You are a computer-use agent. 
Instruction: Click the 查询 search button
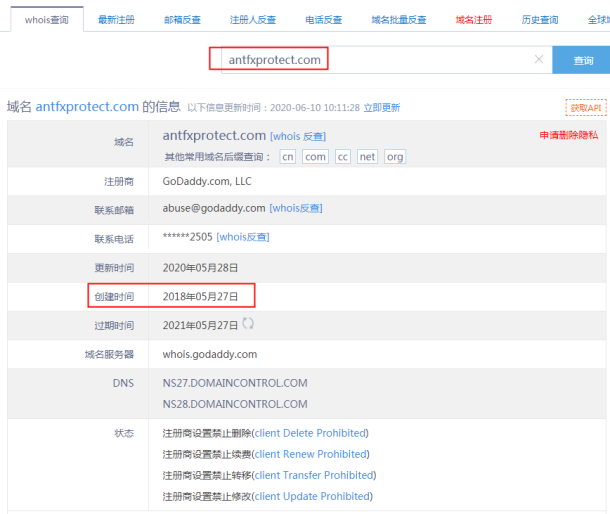pyautogui.click(x=581, y=60)
